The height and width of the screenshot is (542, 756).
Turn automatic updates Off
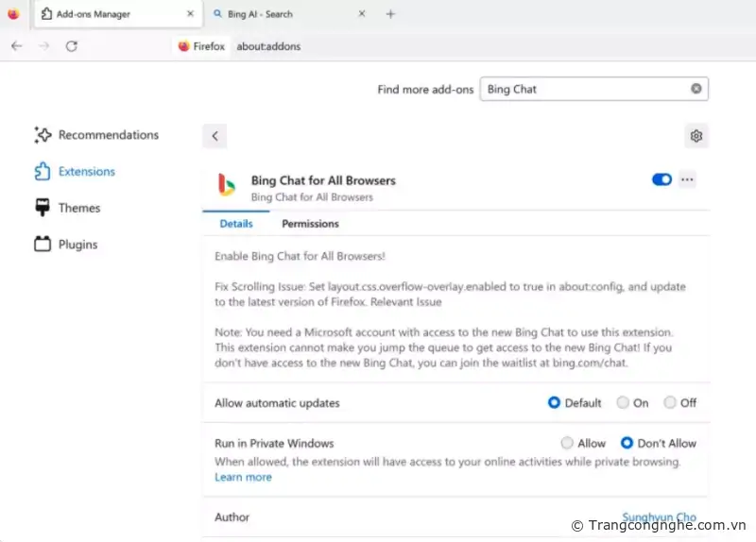[x=670, y=402]
